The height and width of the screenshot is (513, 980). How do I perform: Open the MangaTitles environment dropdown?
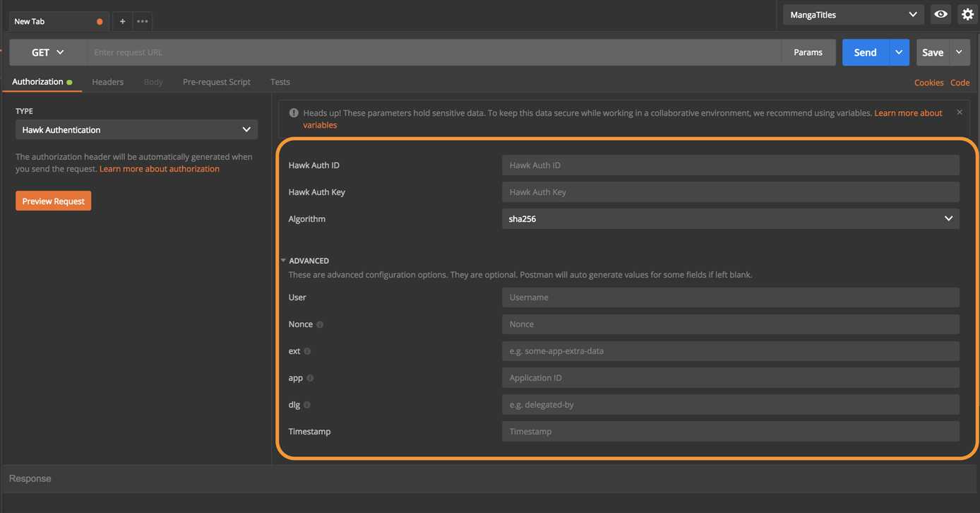(x=853, y=14)
